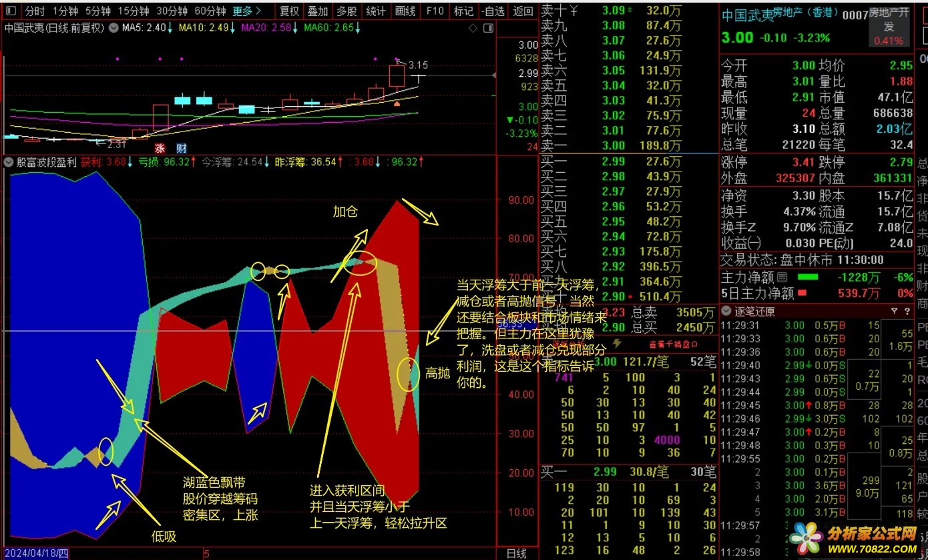Open the question mark help in 逐笔还原
928x560 pixels.
tap(907, 311)
